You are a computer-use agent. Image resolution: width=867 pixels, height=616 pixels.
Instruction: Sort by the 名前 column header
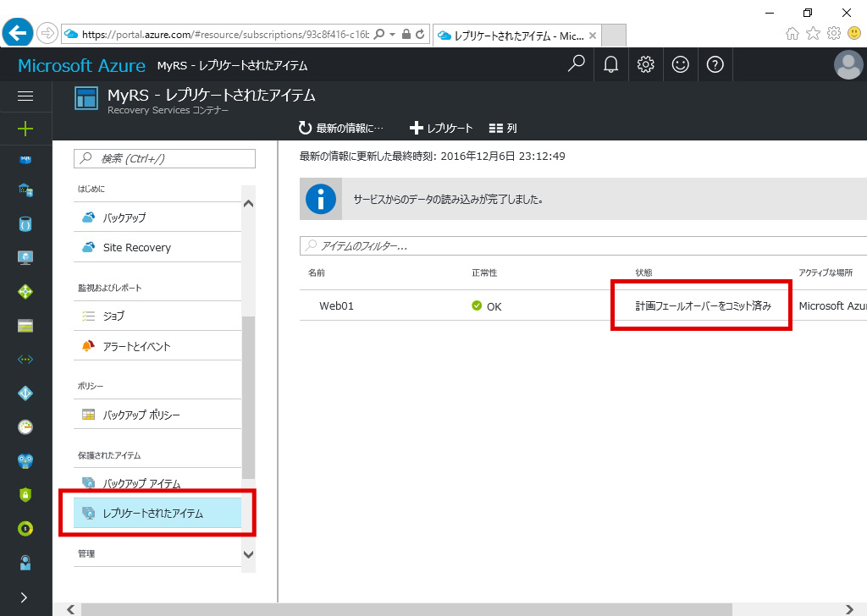coord(317,273)
